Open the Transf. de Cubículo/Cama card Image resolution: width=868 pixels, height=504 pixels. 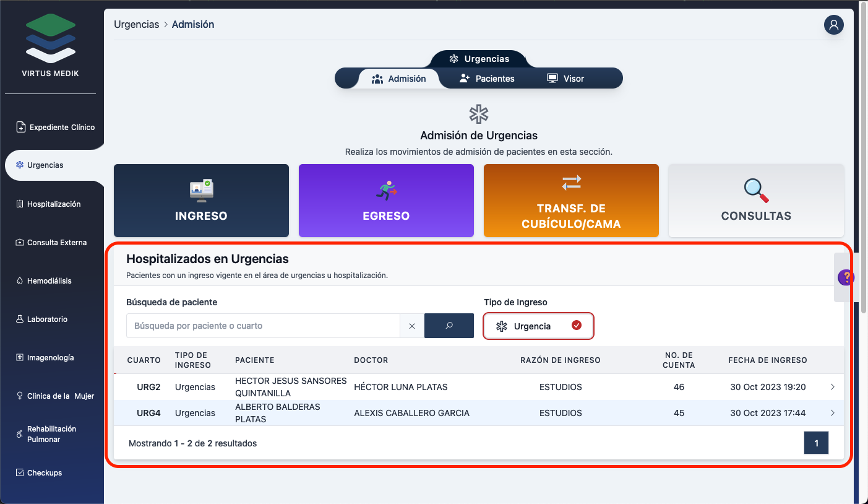tap(571, 201)
